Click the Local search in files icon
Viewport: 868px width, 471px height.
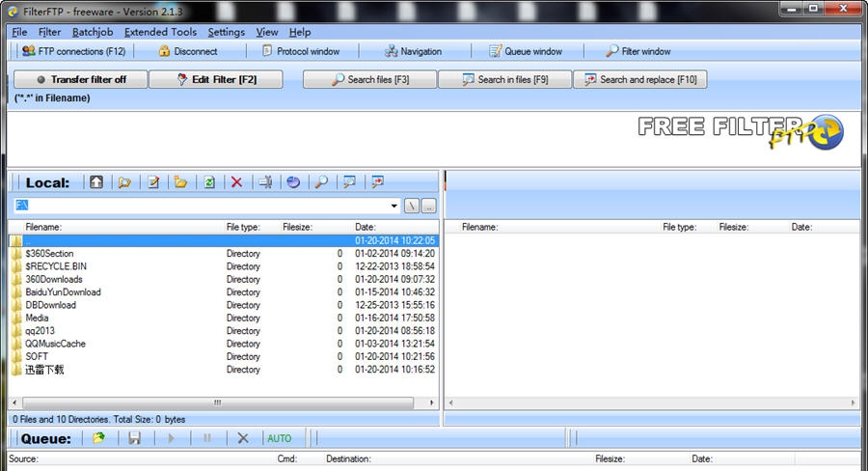[x=349, y=181]
